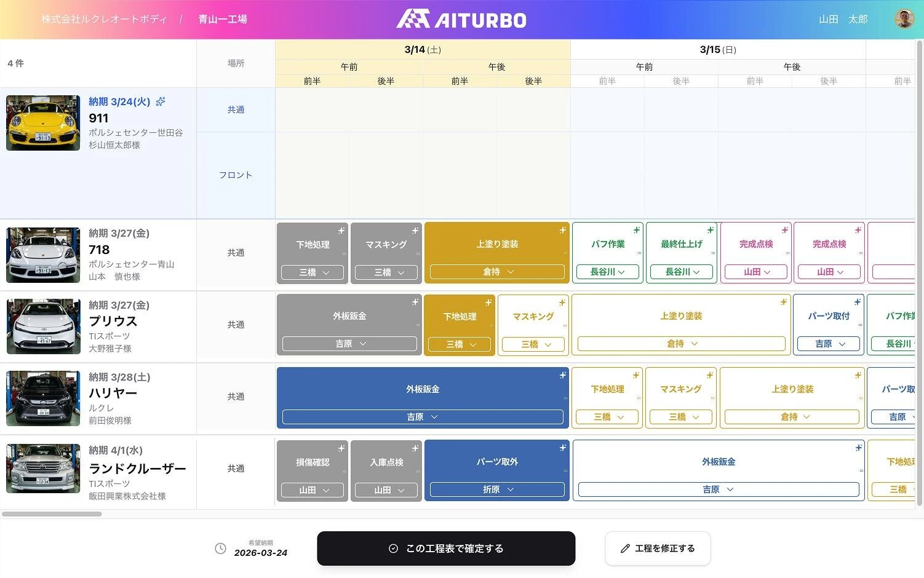Select the プリウス car thumbnail
The height and width of the screenshot is (578, 924).
[43, 327]
